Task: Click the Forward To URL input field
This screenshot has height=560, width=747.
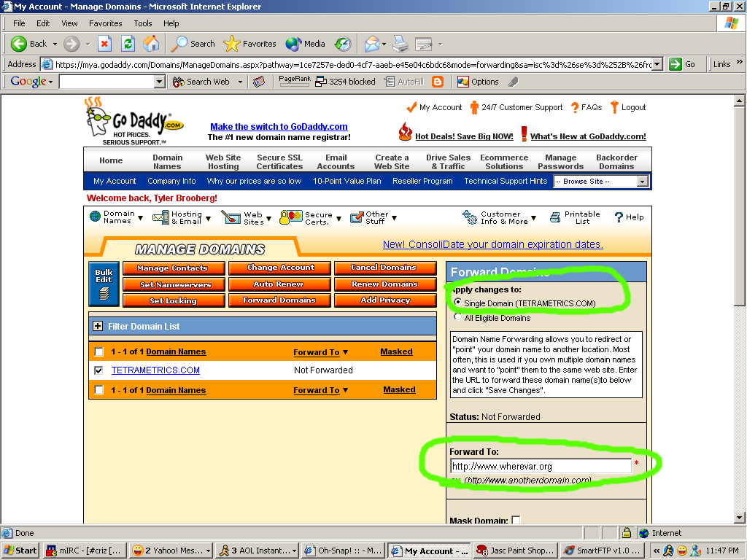Action: 541,466
